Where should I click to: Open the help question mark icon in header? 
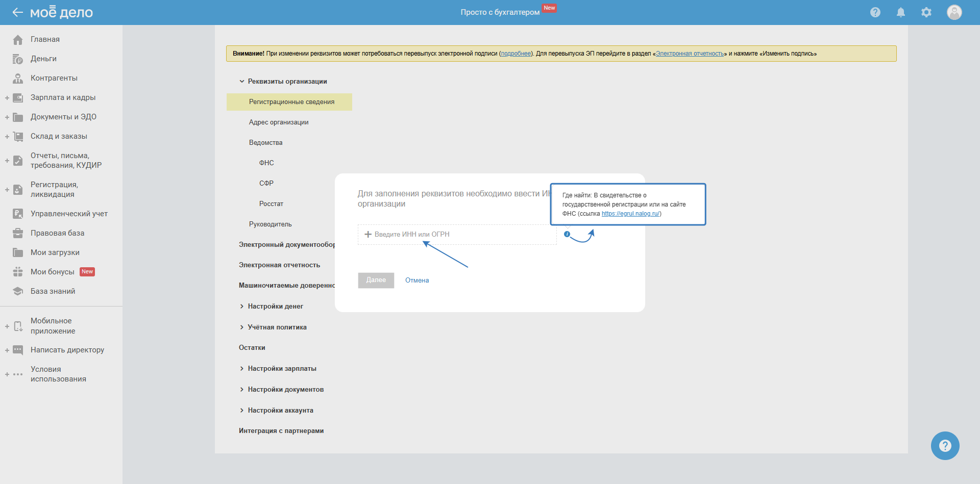[x=875, y=12]
